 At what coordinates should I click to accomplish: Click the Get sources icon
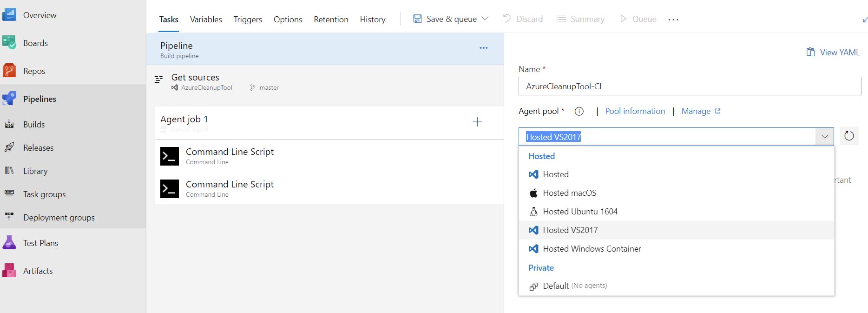tap(159, 79)
